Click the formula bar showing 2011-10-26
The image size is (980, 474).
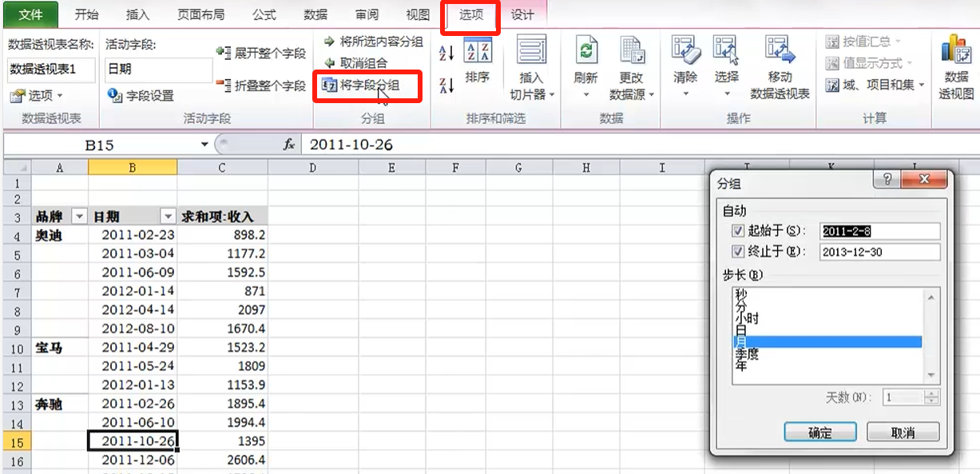639,145
